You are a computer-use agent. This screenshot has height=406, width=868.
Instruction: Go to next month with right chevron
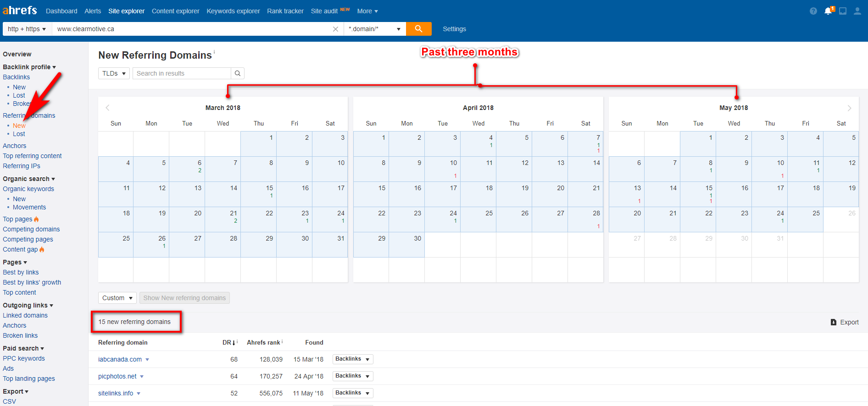[x=849, y=108]
